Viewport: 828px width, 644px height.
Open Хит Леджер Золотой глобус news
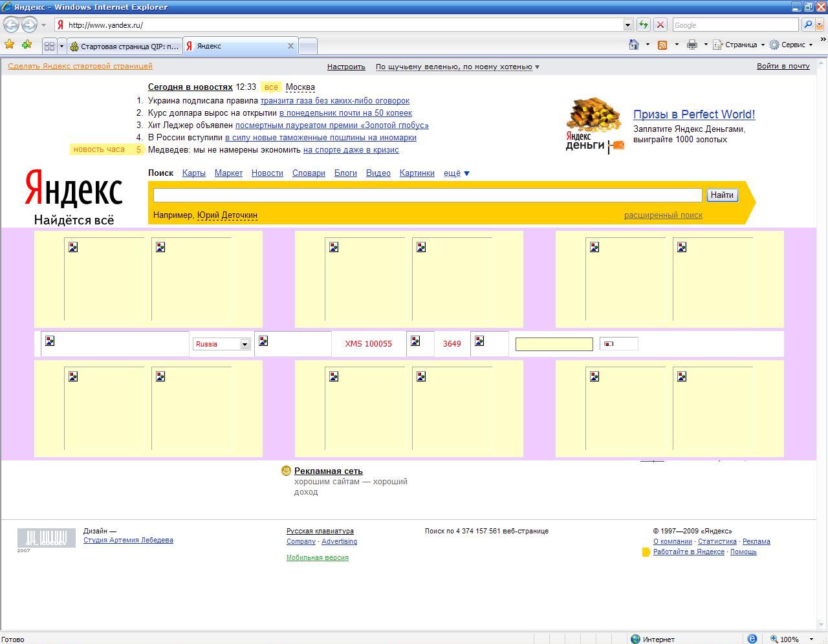click(x=332, y=125)
